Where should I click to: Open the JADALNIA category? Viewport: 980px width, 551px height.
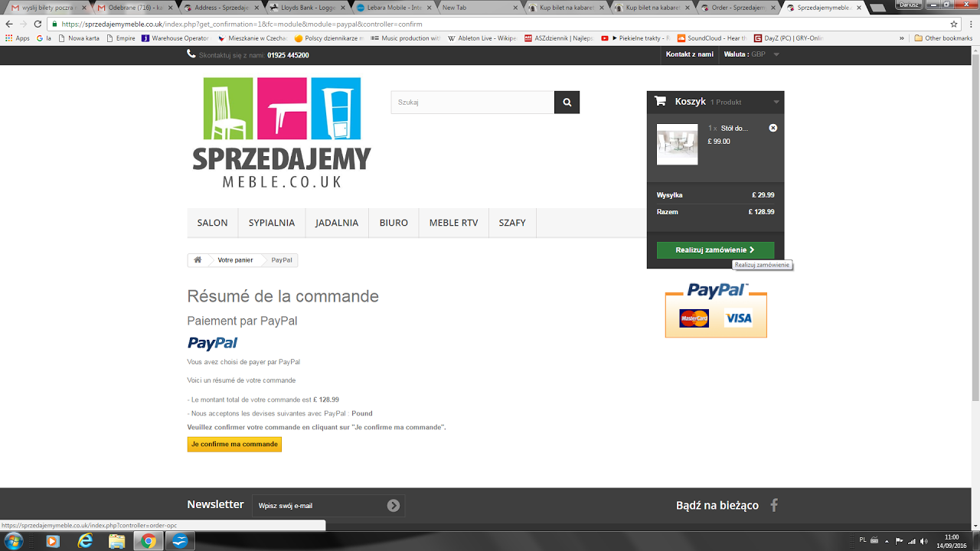click(x=337, y=223)
